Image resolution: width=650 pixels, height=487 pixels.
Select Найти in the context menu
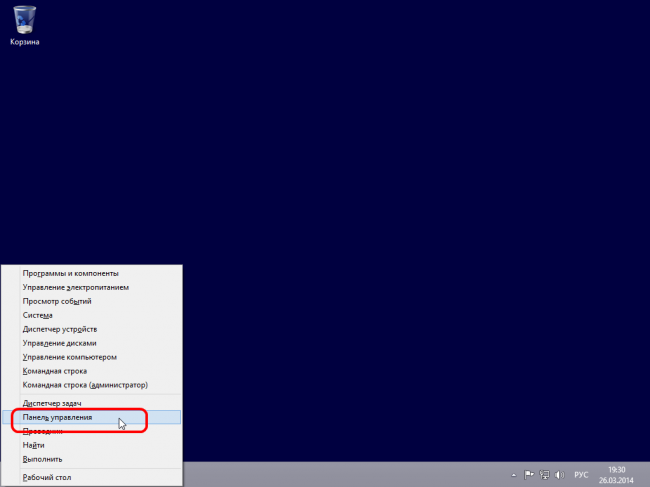[34, 445]
